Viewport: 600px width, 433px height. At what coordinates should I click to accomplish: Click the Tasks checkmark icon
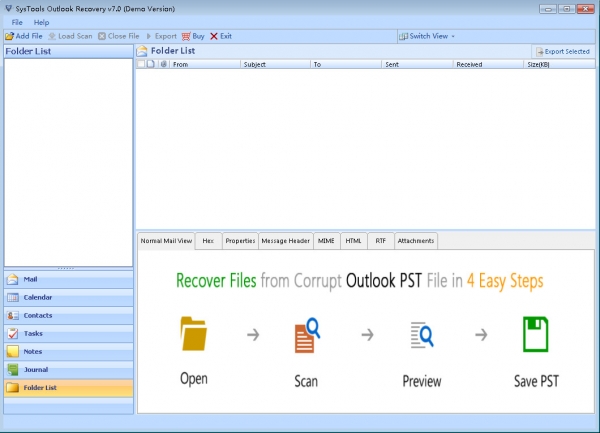point(13,334)
